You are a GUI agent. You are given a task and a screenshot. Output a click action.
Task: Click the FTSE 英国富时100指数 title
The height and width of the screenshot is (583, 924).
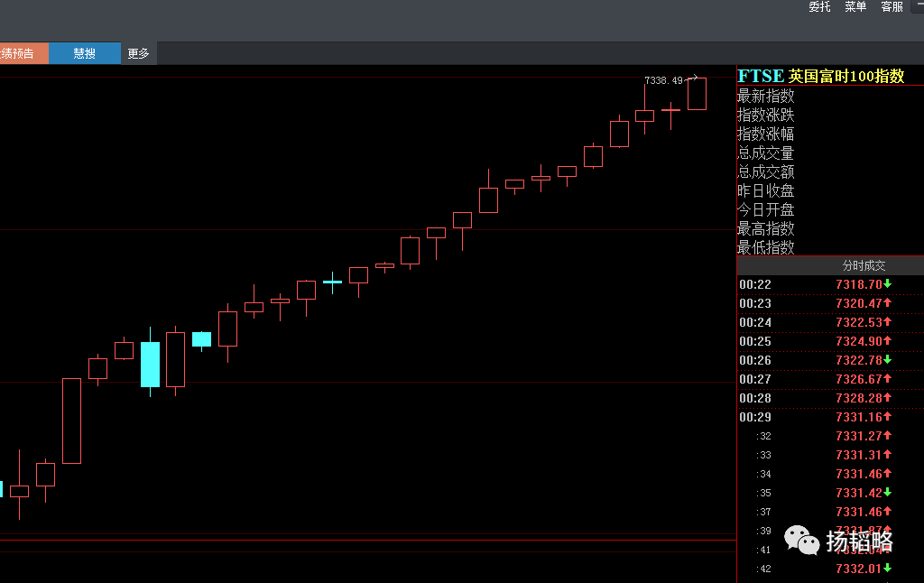(x=821, y=76)
